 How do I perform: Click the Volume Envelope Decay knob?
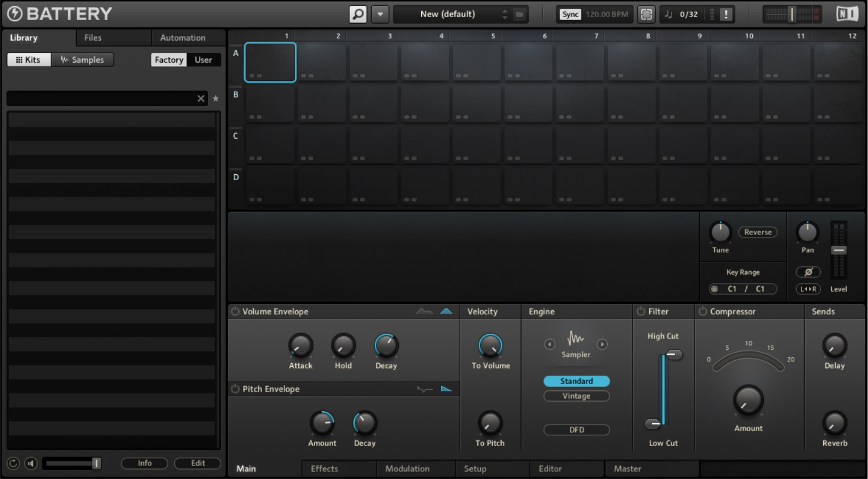point(386,346)
